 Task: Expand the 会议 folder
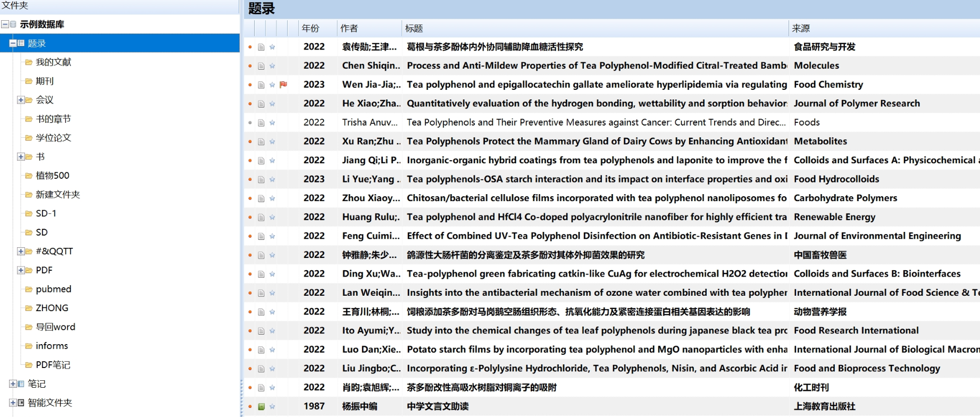tap(20, 100)
